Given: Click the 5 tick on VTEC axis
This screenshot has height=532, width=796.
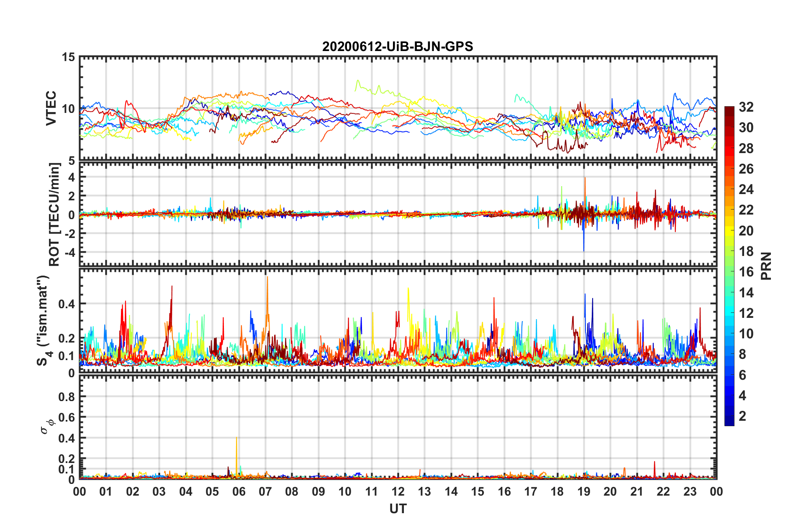Looking at the screenshot, I should tap(72, 161).
